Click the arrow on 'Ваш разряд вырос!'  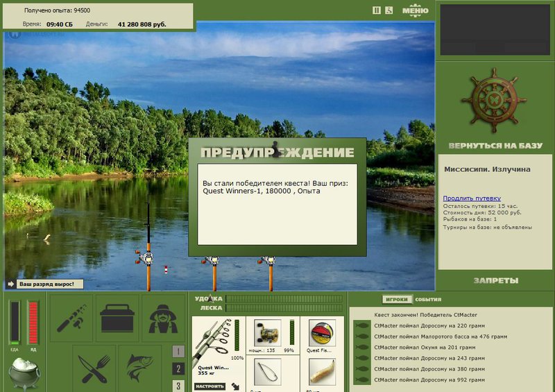click(10, 284)
